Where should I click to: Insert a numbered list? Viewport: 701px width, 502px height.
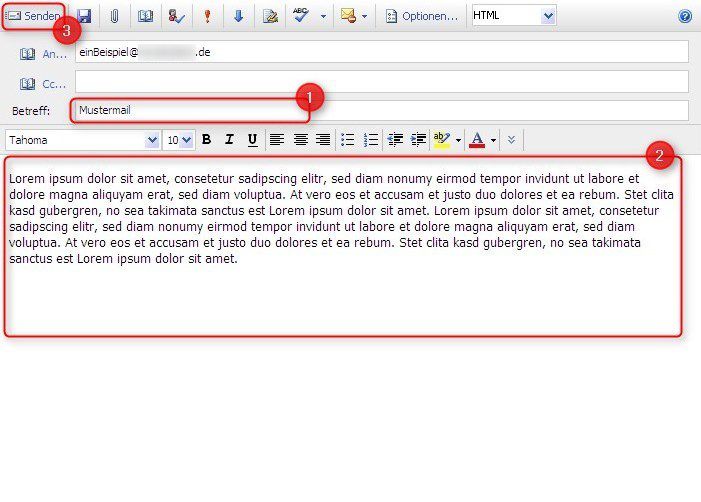[371, 139]
